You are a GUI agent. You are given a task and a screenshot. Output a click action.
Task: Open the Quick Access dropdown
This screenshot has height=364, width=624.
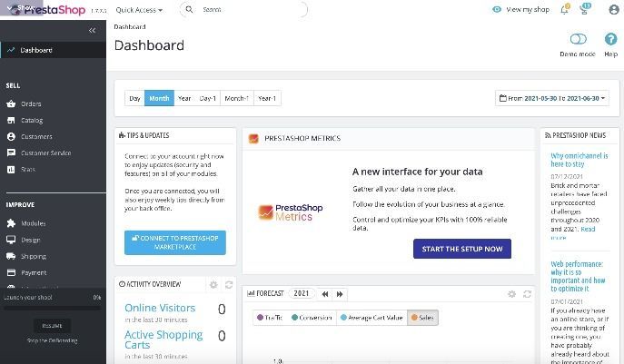point(139,10)
